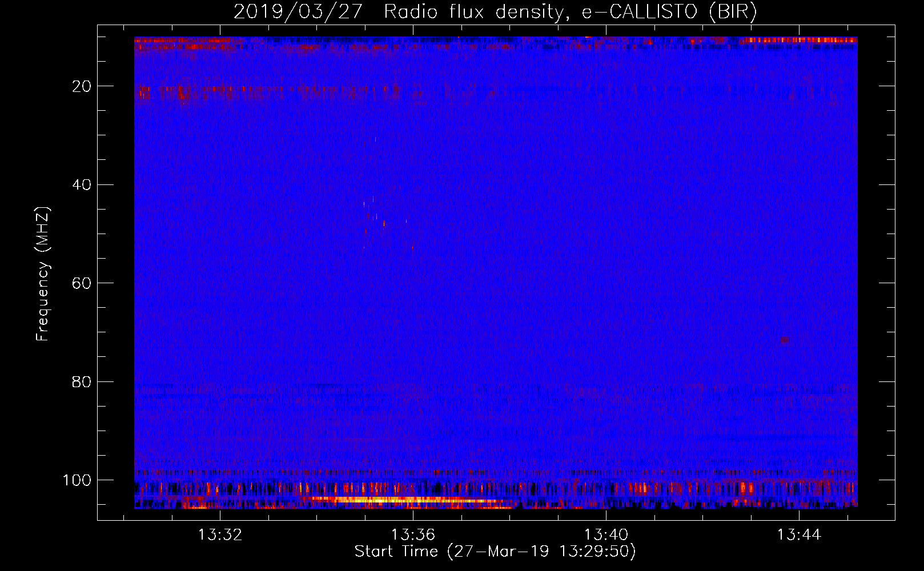Click the plot title '2019/03/27 Radio flux density'
This screenshot has width=924, height=571.
(403, 12)
